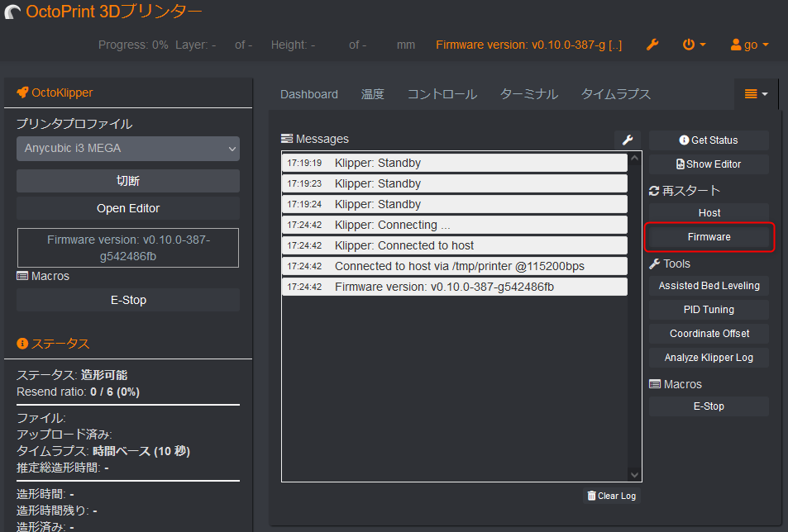Viewport: 788px width, 532px height.
Task: Click the Progress: 0% readout
Action: pyautogui.click(x=133, y=45)
